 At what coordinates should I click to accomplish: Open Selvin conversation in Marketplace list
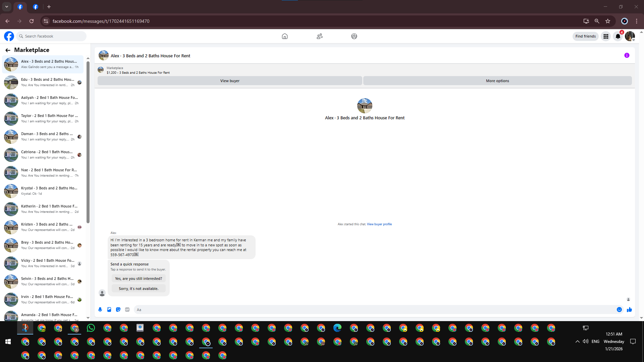tap(43, 282)
